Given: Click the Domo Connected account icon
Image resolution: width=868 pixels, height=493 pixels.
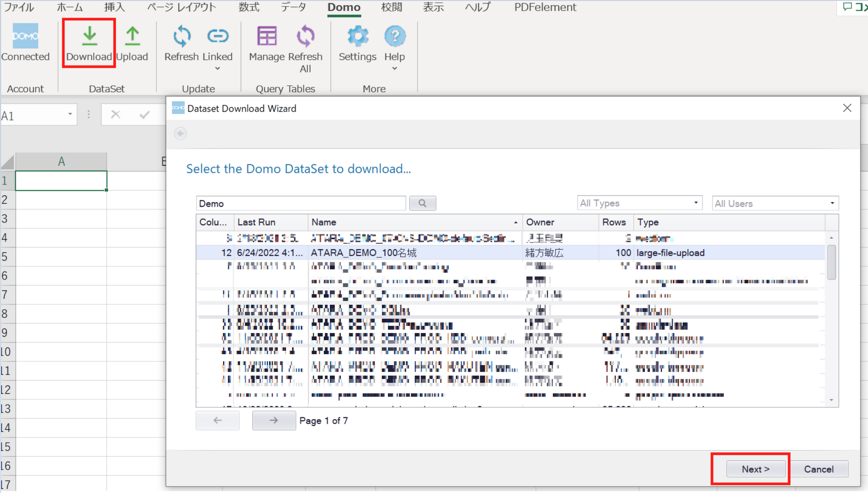Looking at the screenshot, I should click(x=25, y=36).
